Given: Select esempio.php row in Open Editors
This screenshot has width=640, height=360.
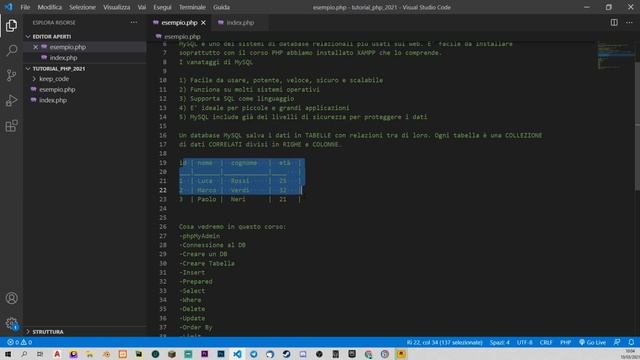Looking at the screenshot, I should coord(85,47).
